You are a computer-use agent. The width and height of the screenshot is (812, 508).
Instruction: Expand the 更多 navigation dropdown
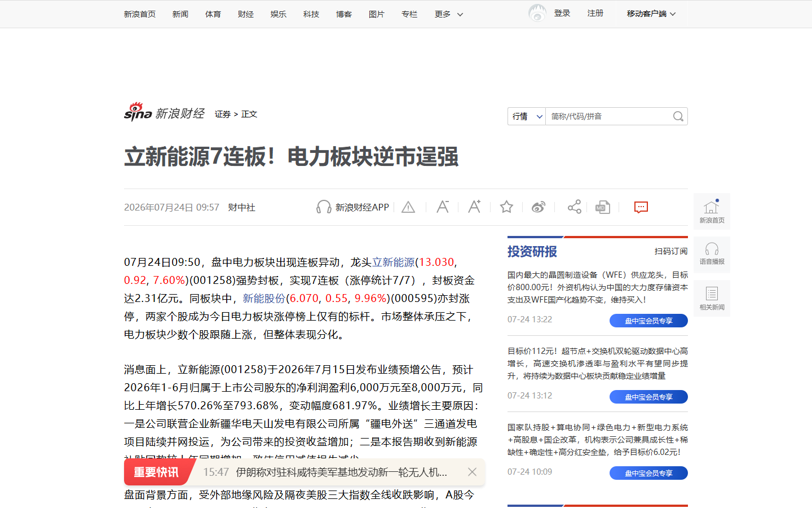pyautogui.click(x=449, y=14)
